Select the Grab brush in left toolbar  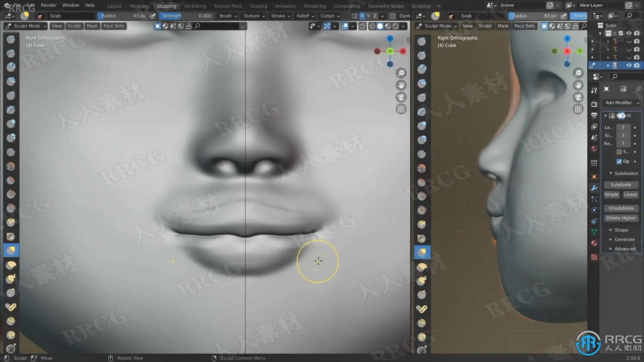coord(11,250)
